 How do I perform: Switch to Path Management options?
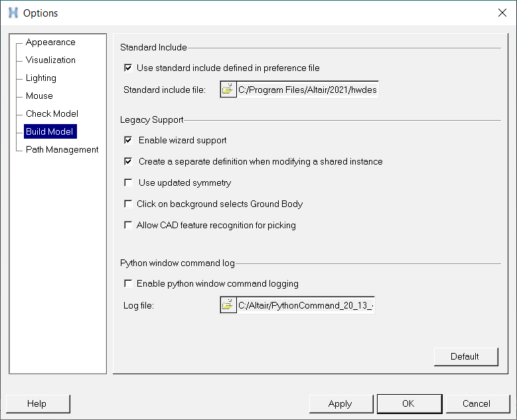62,149
